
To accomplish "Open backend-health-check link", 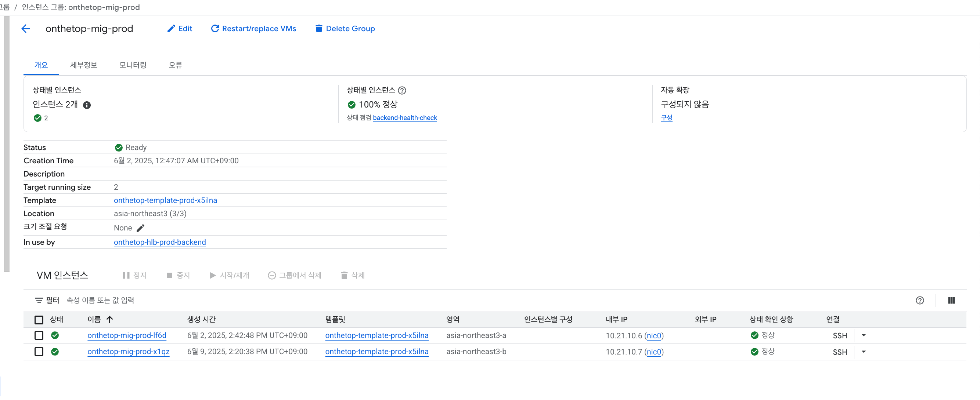I will coord(405,118).
